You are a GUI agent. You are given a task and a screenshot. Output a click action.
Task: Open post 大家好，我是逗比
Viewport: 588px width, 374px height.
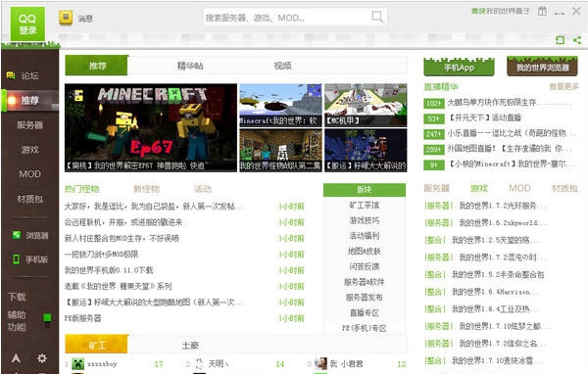point(154,207)
